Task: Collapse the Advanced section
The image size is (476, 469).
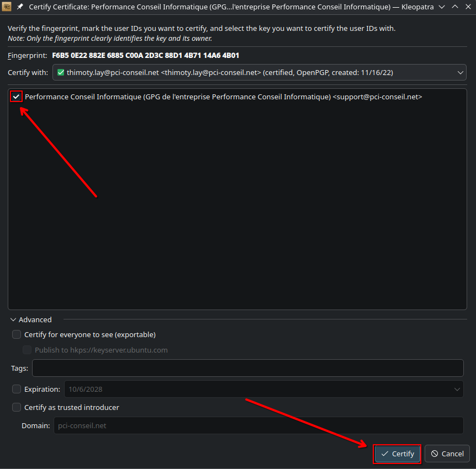Action: tap(14, 319)
